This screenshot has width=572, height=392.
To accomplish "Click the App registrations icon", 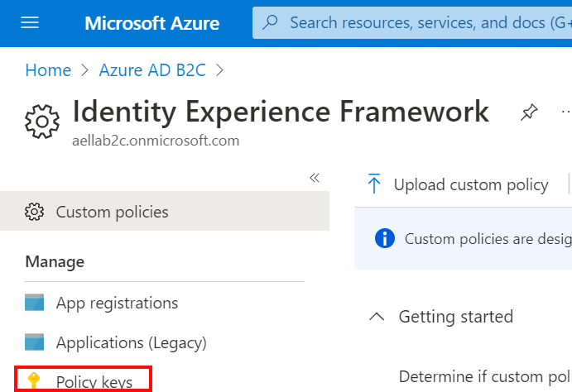I will coord(34,303).
